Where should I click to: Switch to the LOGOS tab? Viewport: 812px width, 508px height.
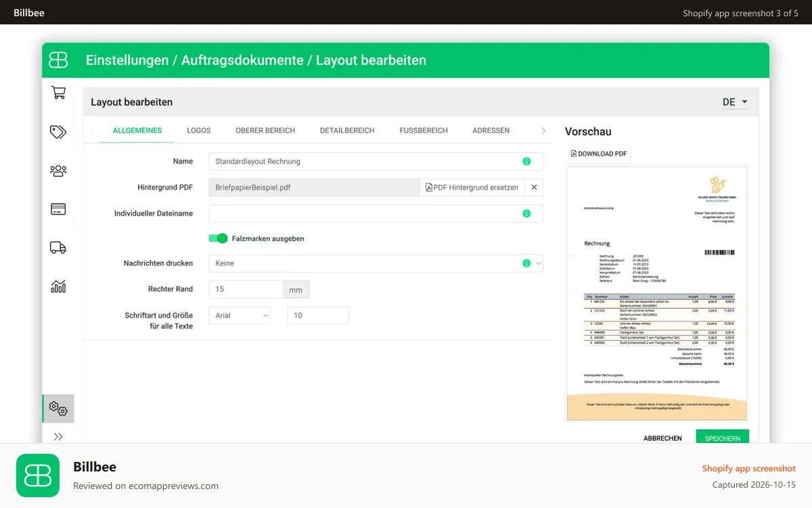tap(199, 131)
